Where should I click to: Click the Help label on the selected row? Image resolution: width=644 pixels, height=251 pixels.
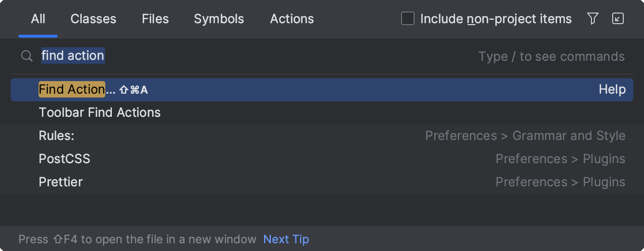[x=612, y=89]
